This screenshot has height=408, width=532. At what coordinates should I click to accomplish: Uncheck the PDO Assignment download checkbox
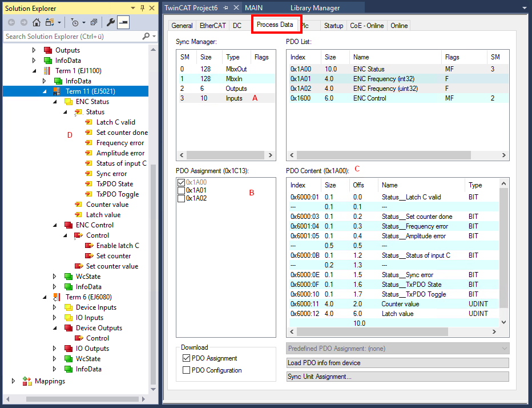pos(186,358)
